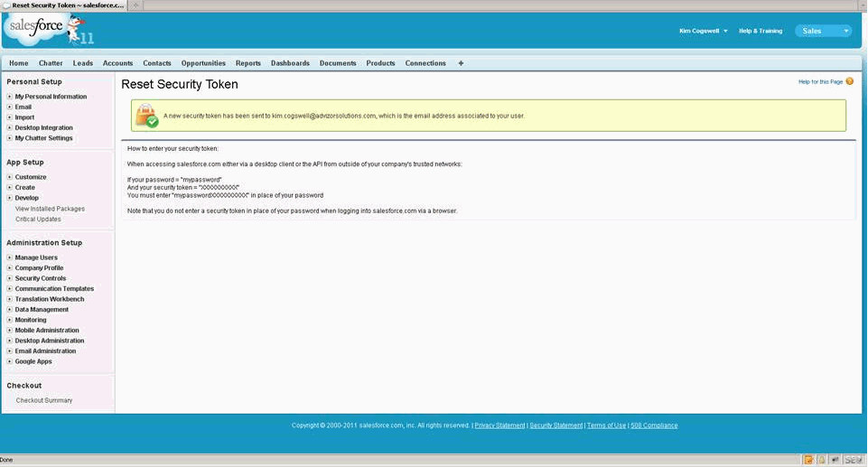Click the Salesforce cloud logo

[34, 28]
